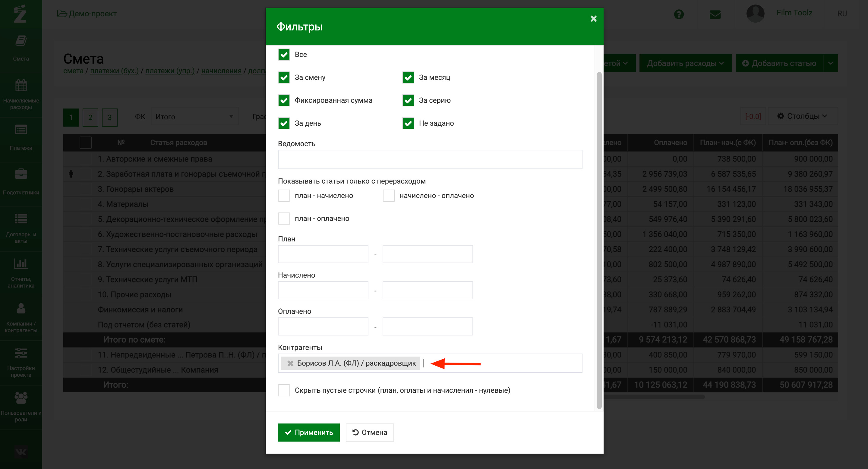Toggle the За смену checkbox
This screenshot has height=469, width=868.
pyautogui.click(x=284, y=77)
